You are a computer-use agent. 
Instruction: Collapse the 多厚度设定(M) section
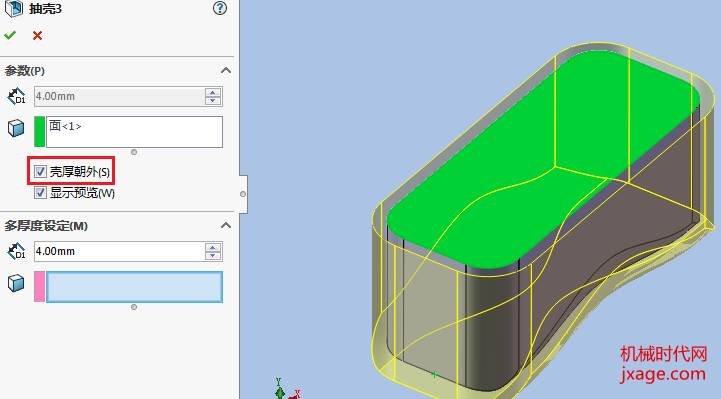pyautogui.click(x=225, y=226)
